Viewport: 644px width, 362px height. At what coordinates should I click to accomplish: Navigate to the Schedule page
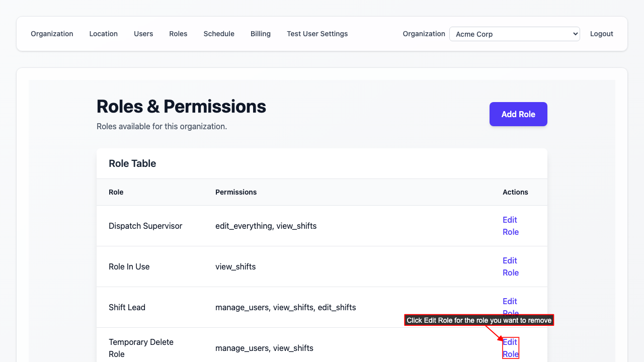tap(219, 34)
